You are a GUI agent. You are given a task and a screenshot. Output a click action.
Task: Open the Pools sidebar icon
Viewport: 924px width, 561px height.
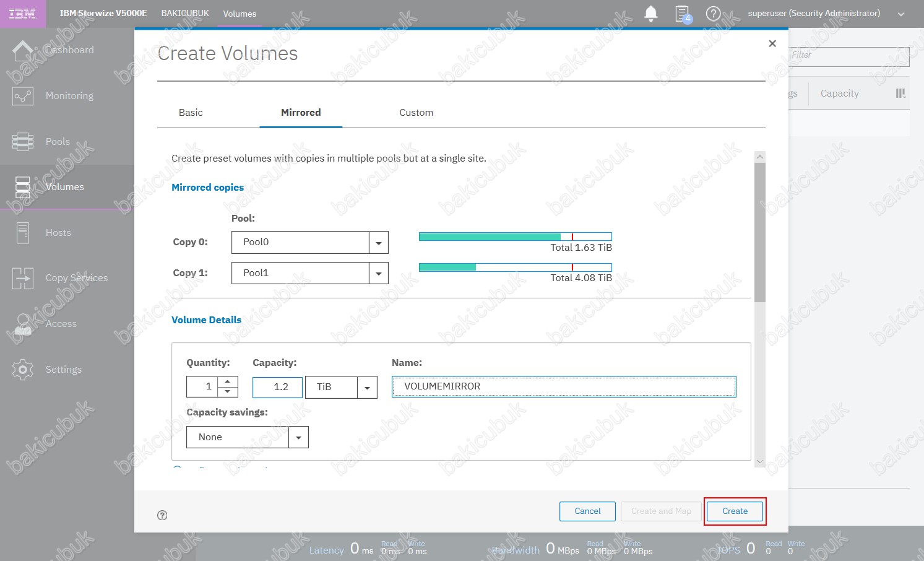pyautogui.click(x=23, y=142)
